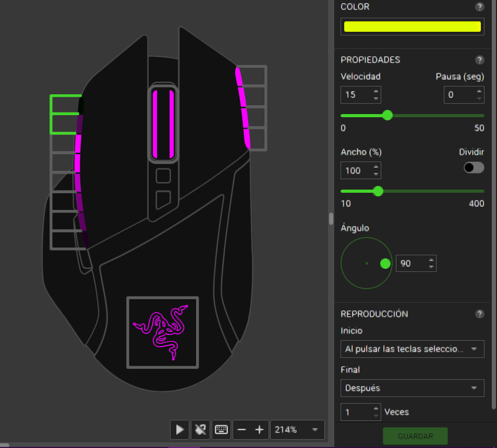Click the keyboard icon in the bottom toolbar

coord(221,430)
